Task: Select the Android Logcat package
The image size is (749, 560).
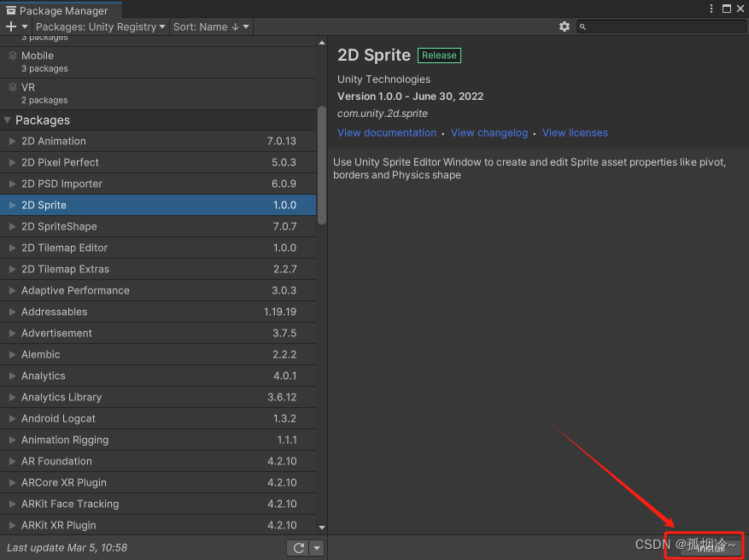Action: click(158, 418)
